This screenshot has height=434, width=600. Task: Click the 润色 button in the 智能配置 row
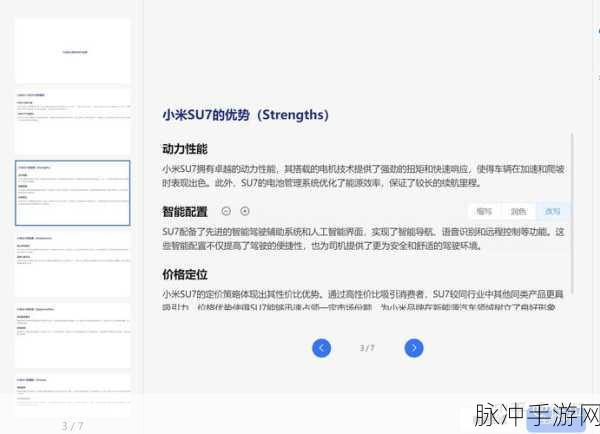pos(518,211)
